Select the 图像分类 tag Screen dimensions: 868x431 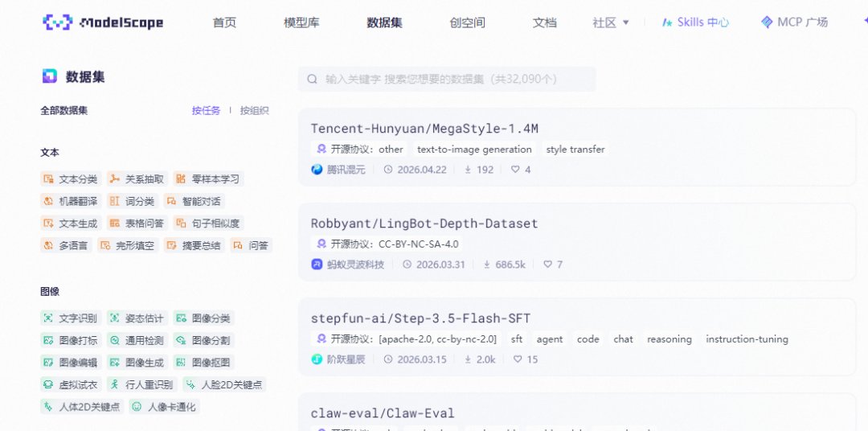(x=203, y=318)
